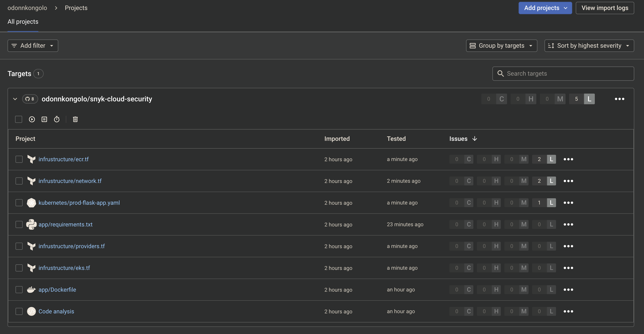
Task: Open the app/Dockerfile project link
Action: (x=57, y=290)
